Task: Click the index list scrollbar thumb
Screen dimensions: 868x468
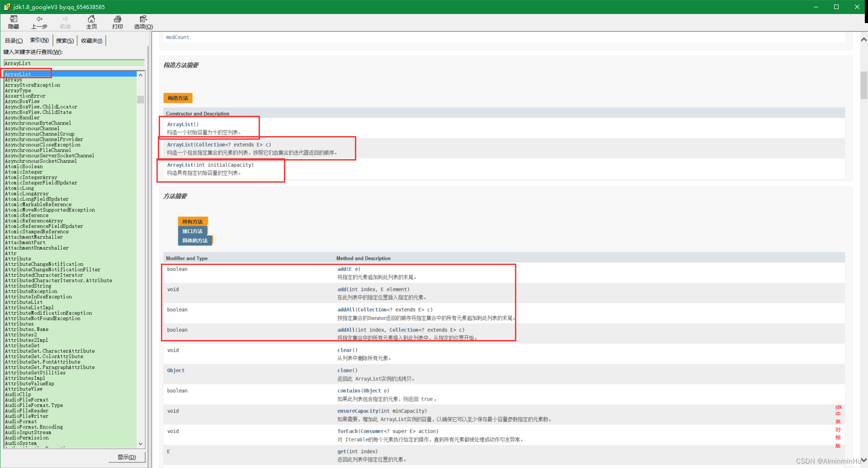Action: [x=141, y=99]
